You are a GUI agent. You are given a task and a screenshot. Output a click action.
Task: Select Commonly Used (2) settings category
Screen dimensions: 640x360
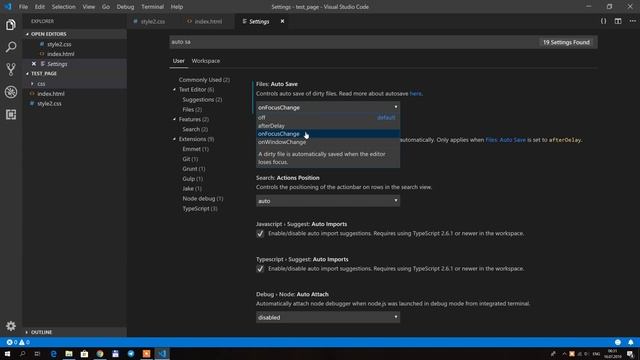click(x=204, y=80)
